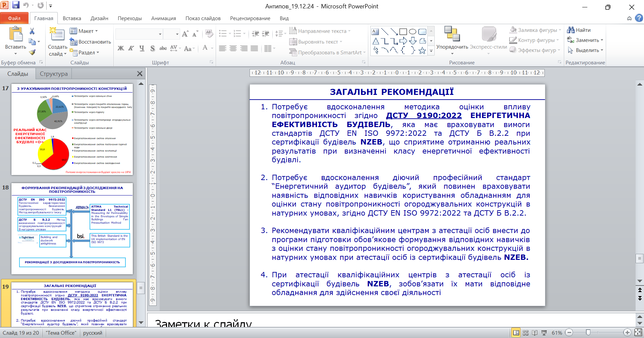Viewport: 644px width, 338px height.
Task: Click the zoom slider handle in status bar
Action: point(588,333)
